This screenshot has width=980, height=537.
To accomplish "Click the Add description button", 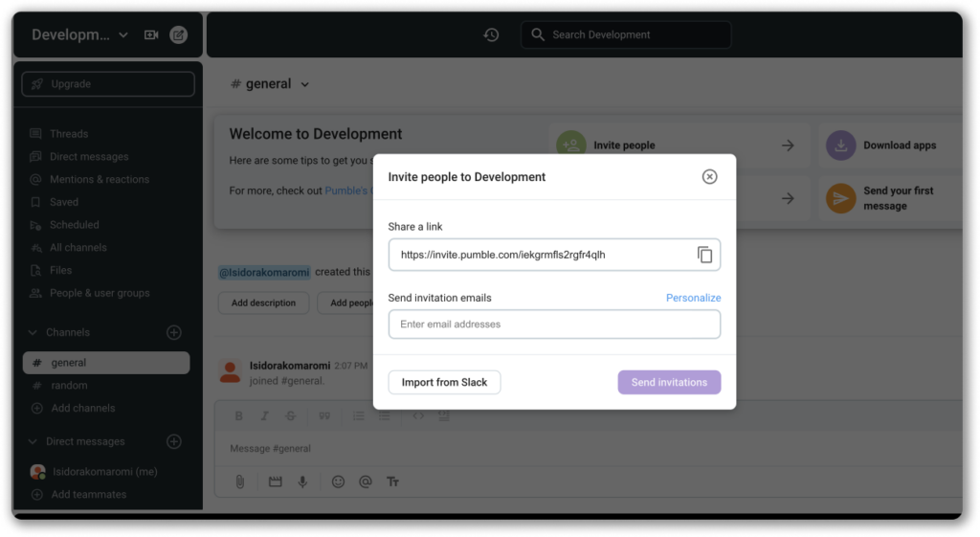I will coord(263,302).
